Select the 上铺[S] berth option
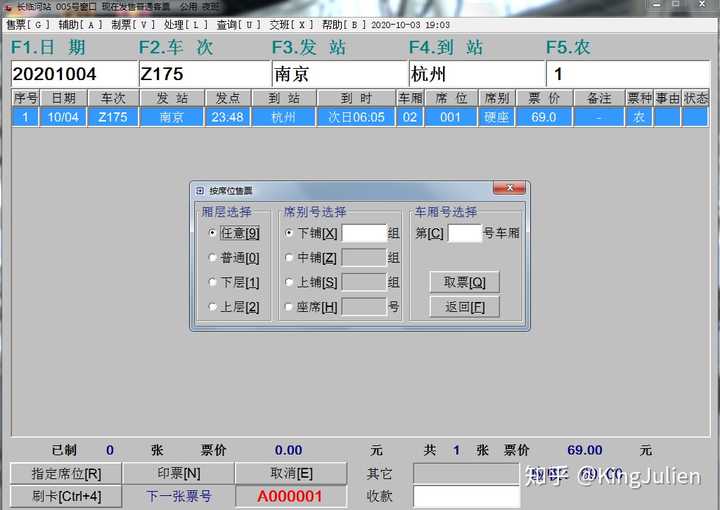The height and width of the screenshot is (510, 720). 289,282
